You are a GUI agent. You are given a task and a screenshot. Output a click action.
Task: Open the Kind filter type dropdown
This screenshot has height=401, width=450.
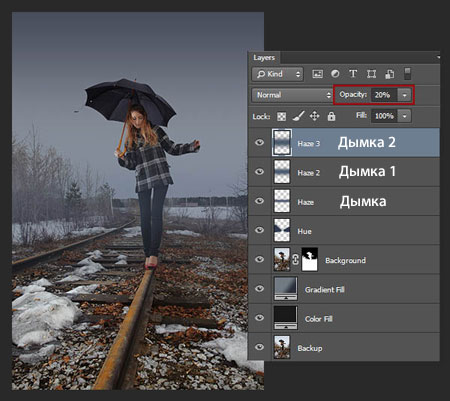coord(277,74)
